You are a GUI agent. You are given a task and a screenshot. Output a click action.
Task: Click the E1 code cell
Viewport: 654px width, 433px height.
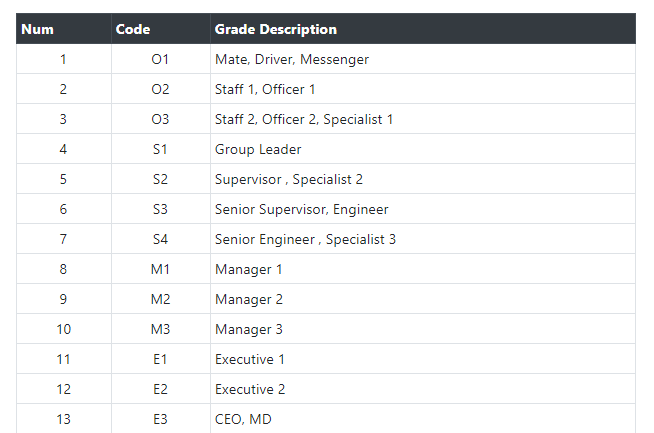click(x=160, y=359)
